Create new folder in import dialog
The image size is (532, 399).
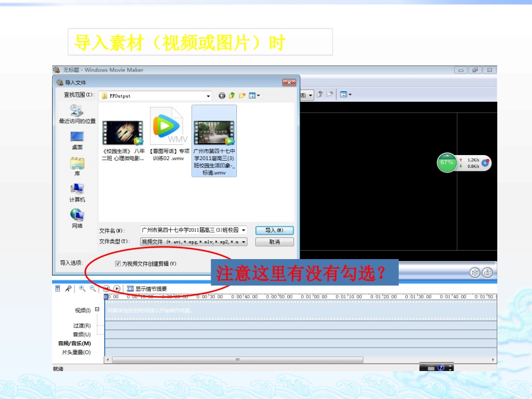(242, 96)
